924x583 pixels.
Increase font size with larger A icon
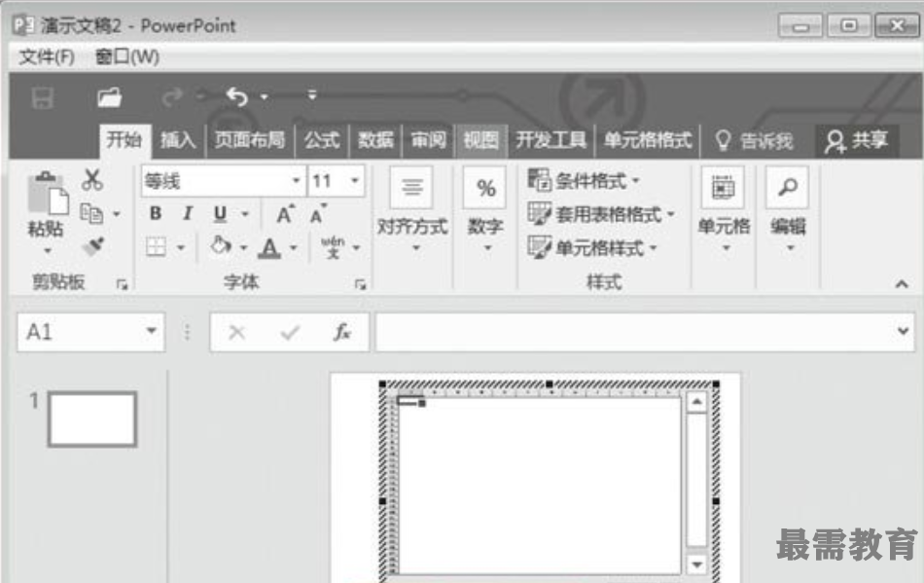(285, 214)
